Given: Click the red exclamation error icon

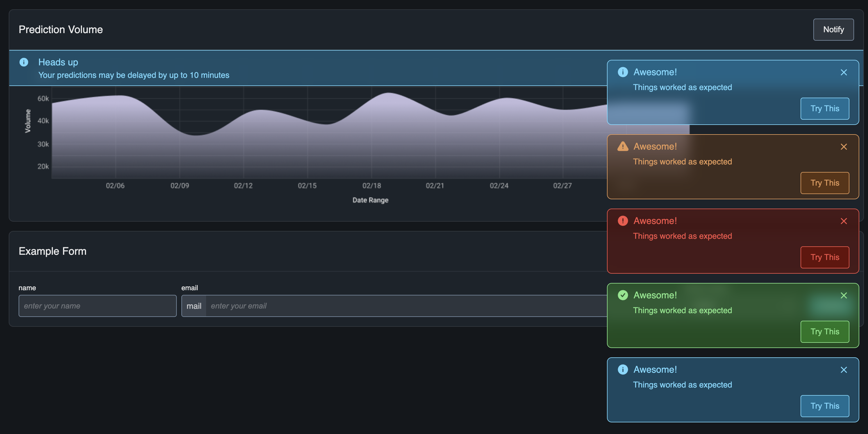Looking at the screenshot, I should 623,221.
